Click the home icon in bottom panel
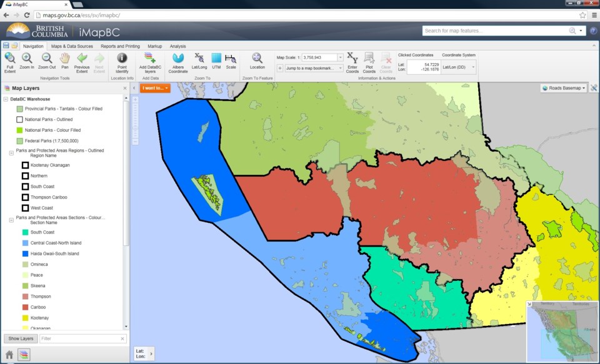This screenshot has height=364, width=600. coord(9,355)
